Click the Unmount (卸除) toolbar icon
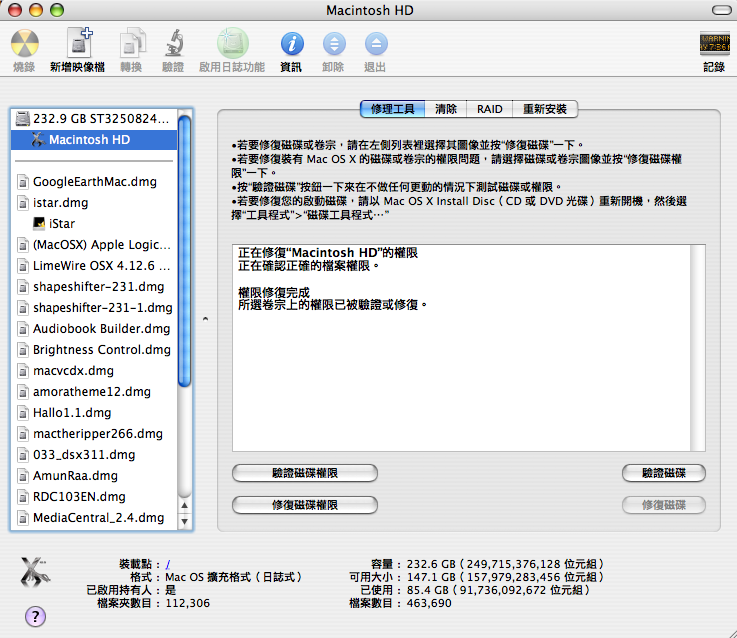The image size is (737, 638). pos(334,44)
